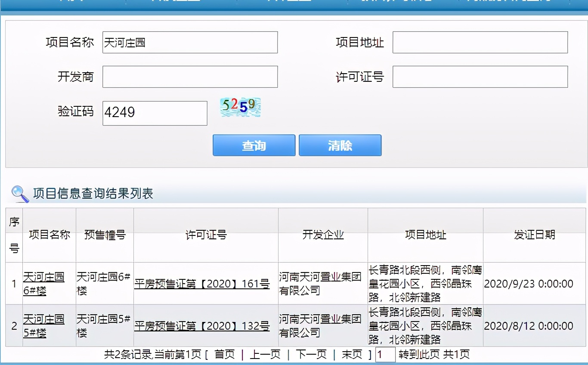Click the empty 项目地址 input field
This screenshot has width=588, height=365.
[x=480, y=42]
